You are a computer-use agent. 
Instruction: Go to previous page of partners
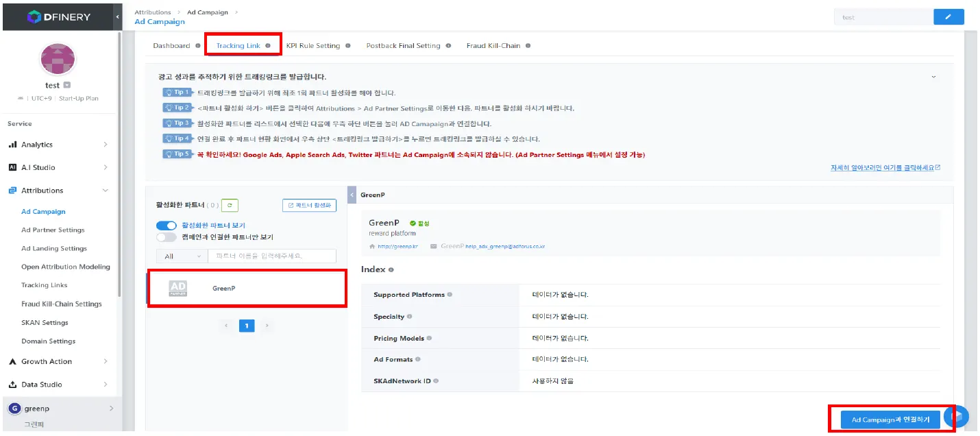[x=226, y=326]
